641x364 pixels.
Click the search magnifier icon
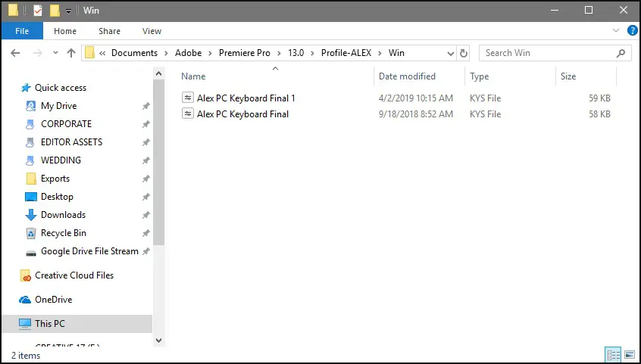[621, 53]
